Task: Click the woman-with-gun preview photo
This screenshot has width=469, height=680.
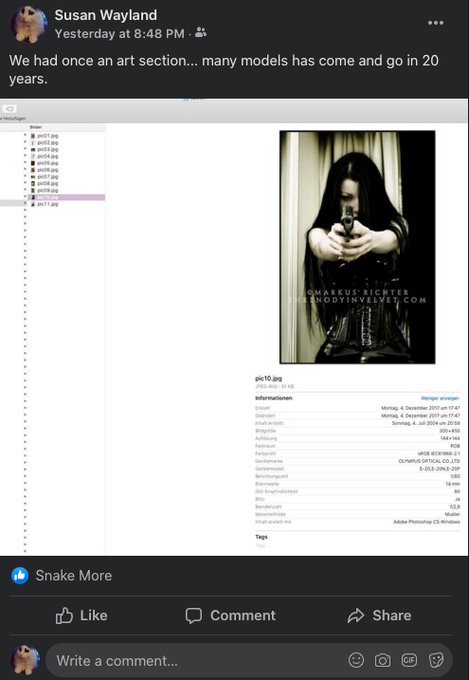Action: [357, 247]
